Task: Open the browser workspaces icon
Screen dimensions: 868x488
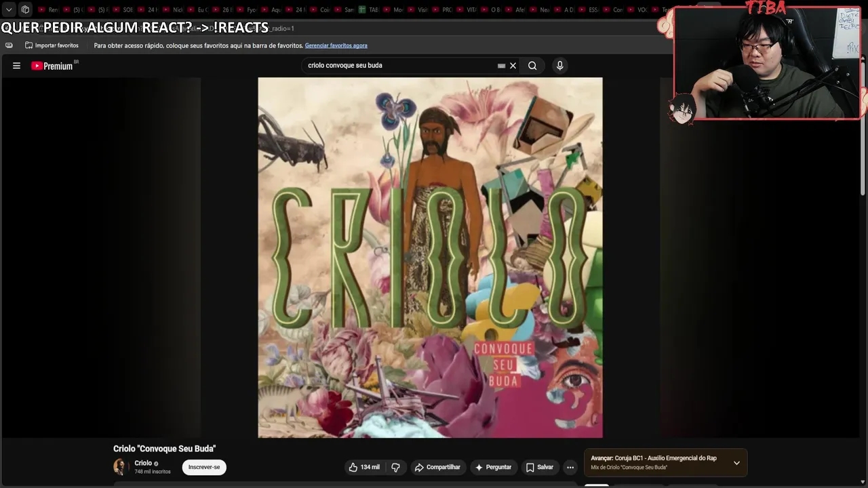Action: (x=25, y=9)
